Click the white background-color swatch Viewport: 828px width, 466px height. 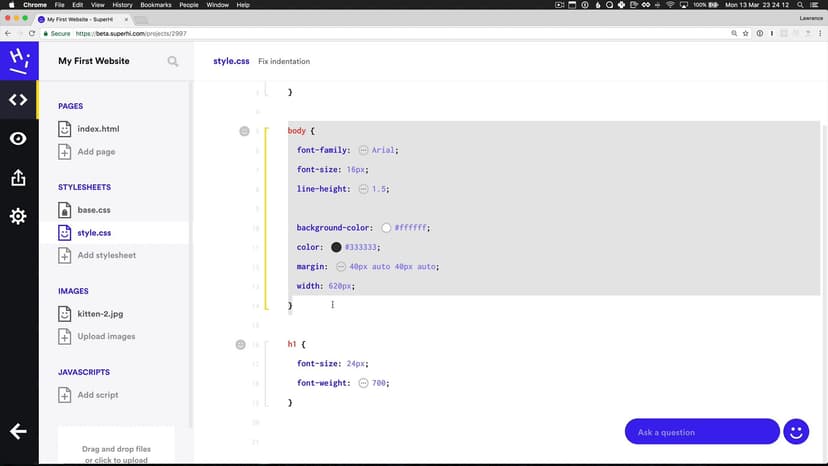coord(386,228)
